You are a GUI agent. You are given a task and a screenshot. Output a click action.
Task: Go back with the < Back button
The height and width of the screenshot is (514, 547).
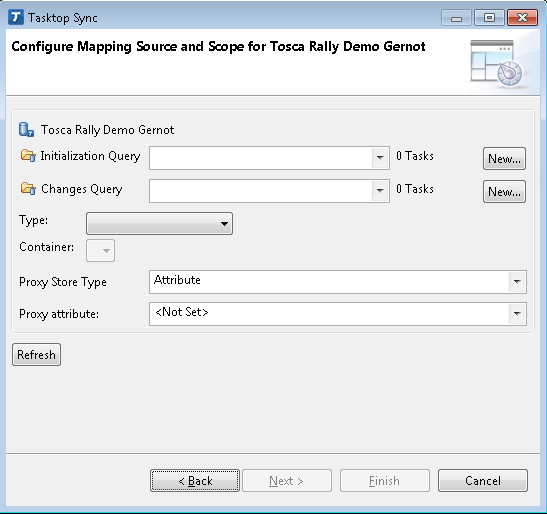195,481
